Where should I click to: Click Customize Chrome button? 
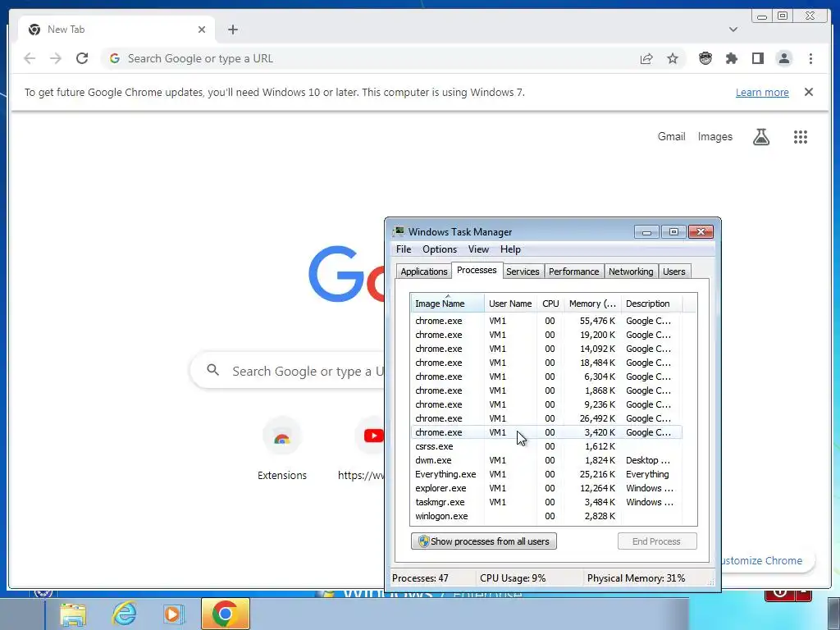[766, 560]
